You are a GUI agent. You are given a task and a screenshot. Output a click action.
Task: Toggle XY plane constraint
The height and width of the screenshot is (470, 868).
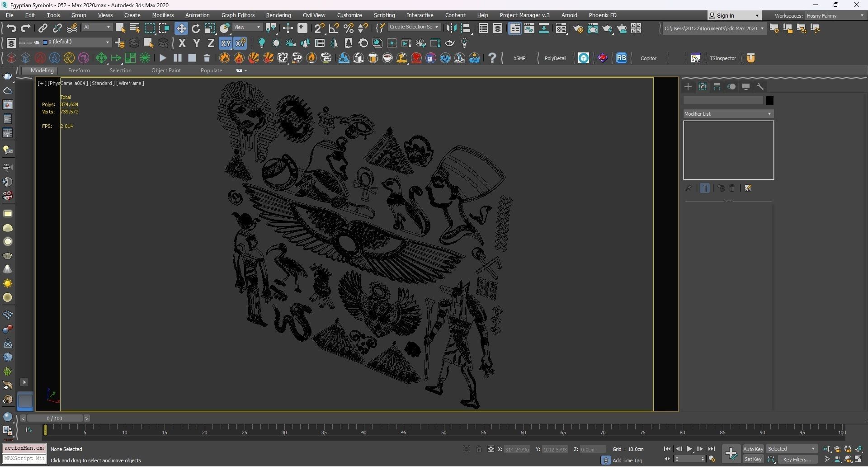pyautogui.click(x=225, y=43)
